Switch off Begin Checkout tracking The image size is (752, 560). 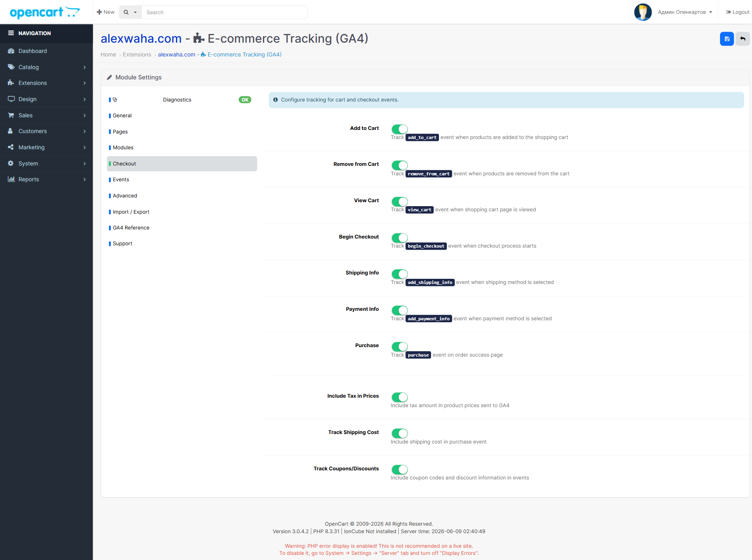pos(399,238)
